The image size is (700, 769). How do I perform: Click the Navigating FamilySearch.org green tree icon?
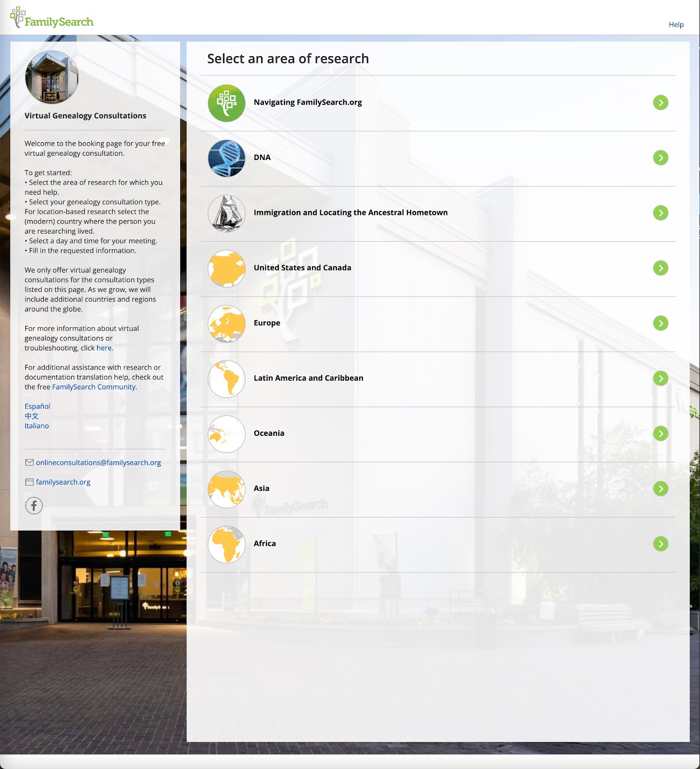226,103
